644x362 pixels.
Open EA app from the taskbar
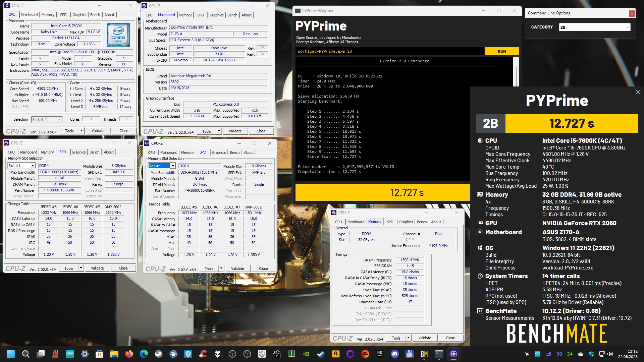(x=365, y=354)
